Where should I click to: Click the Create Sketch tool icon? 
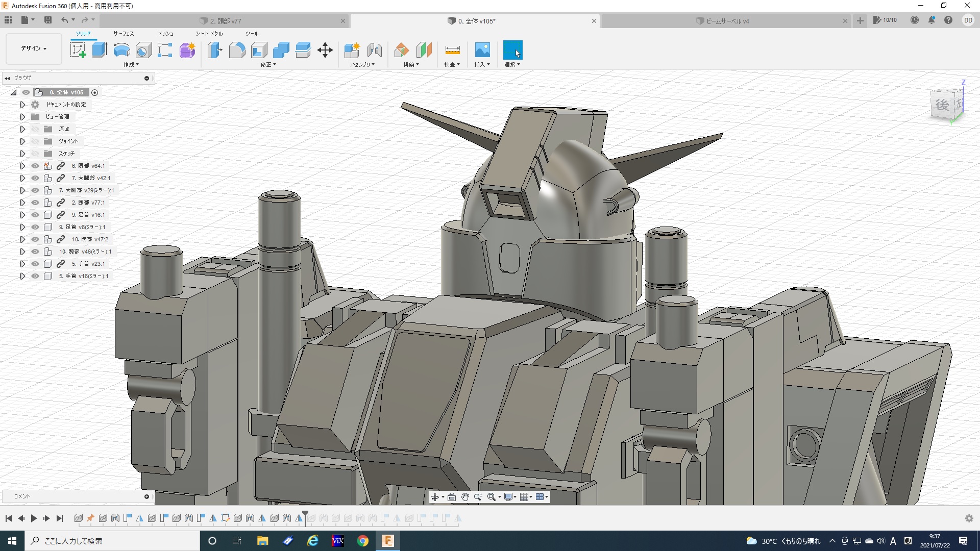78,50
